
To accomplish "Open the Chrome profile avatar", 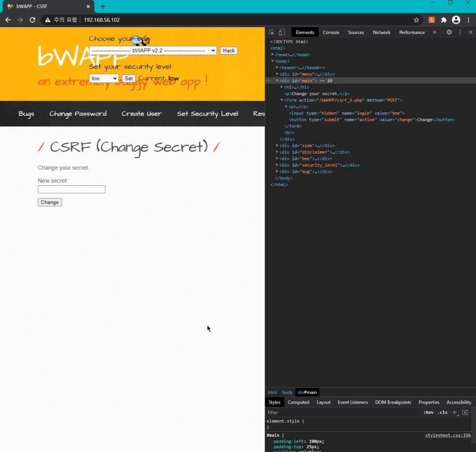I will tap(456, 20).
